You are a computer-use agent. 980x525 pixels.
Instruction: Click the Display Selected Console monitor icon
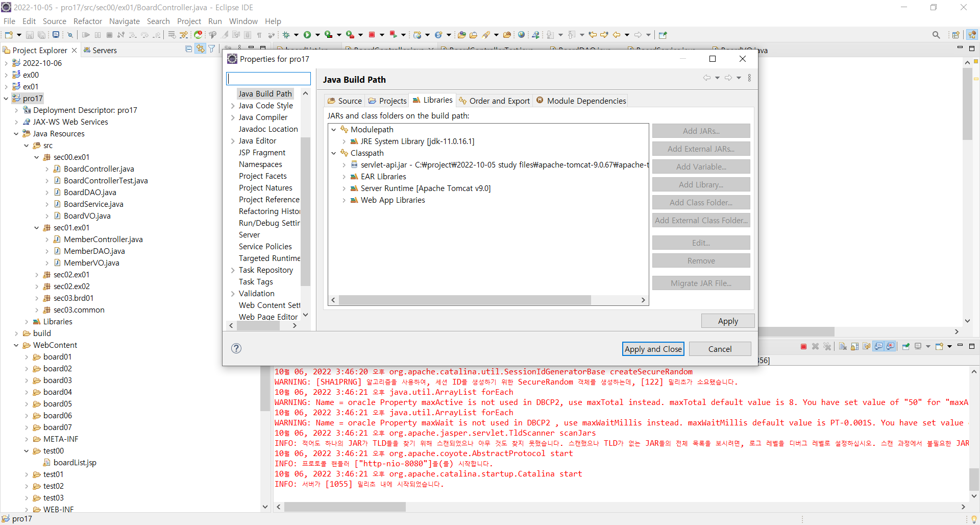(x=918, y=346)
